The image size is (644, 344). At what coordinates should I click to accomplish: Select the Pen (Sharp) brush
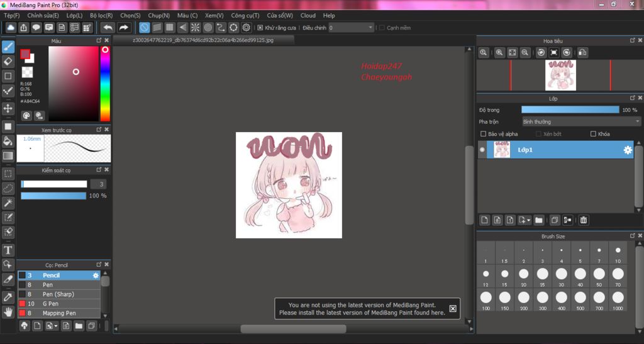58,294
